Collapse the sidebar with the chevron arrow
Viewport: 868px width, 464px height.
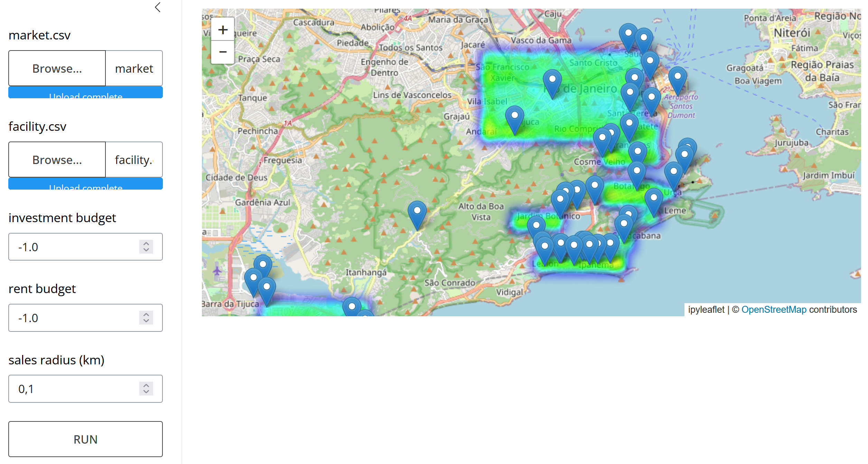(x=158, y=7)
